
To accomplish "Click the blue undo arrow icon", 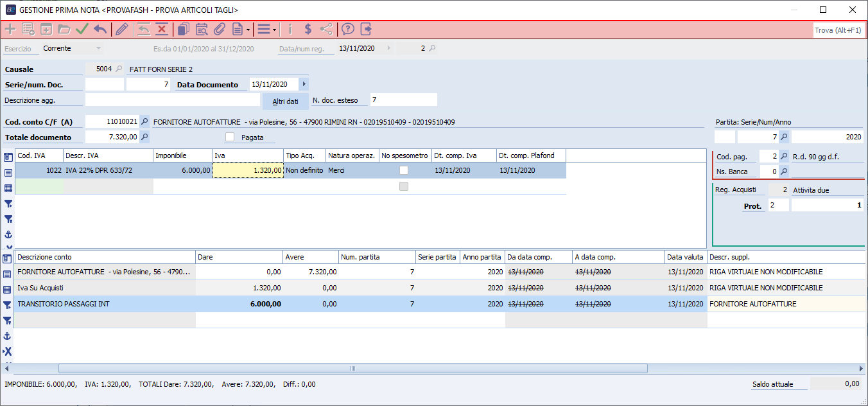I will (100, 29).
